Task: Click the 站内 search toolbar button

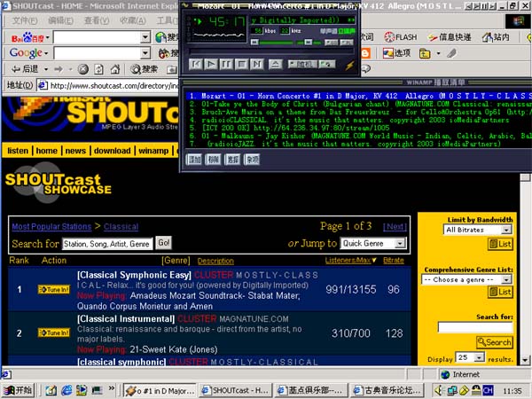Action: point(496,37)
